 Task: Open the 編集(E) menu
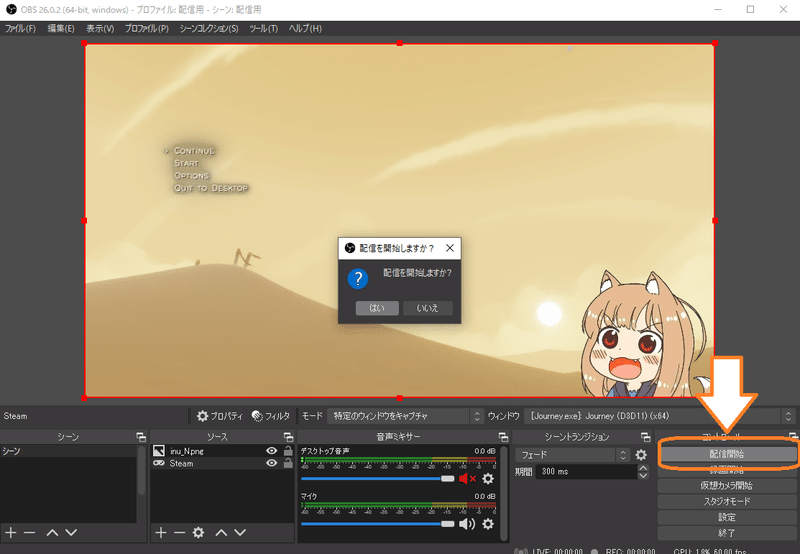[x=61, y=29]
